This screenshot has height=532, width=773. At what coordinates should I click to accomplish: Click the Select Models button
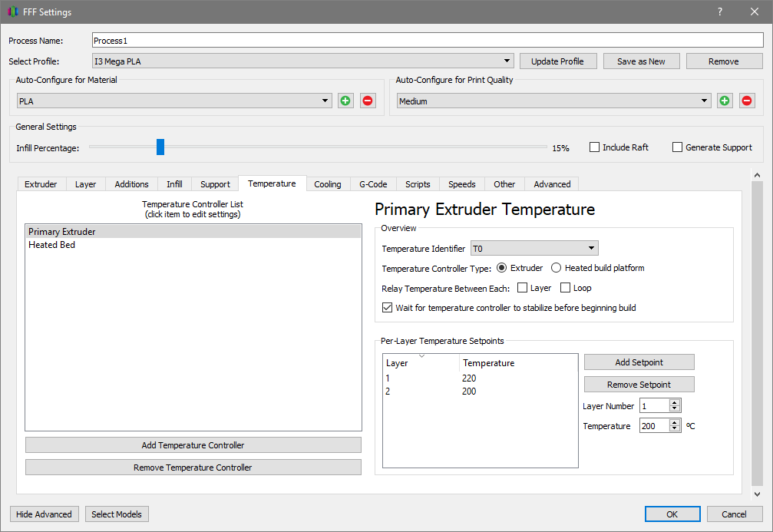117,514
